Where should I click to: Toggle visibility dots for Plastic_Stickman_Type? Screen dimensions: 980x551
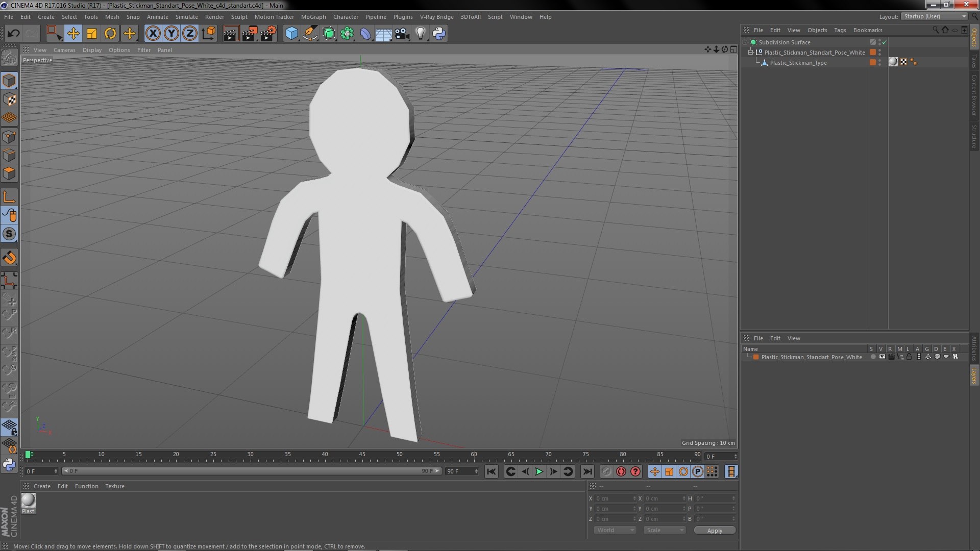tap(879, 63)
